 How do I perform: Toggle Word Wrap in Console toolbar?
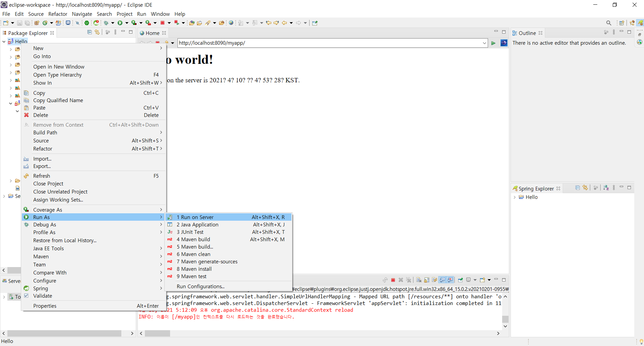pos(435,280)
